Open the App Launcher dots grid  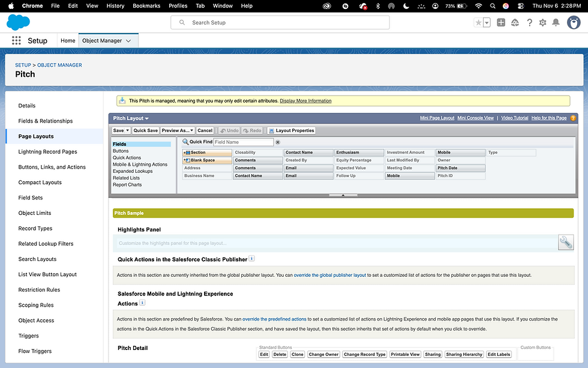click(x=16, y=40)
